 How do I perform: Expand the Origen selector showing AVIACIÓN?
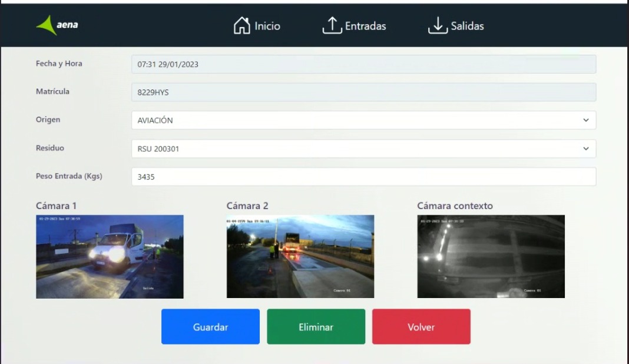[x=364, y=120]
